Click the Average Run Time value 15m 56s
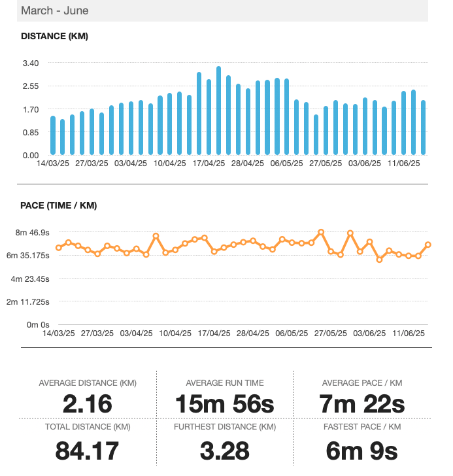The height and width of the screenshot is (476, 453). point(224,404)
